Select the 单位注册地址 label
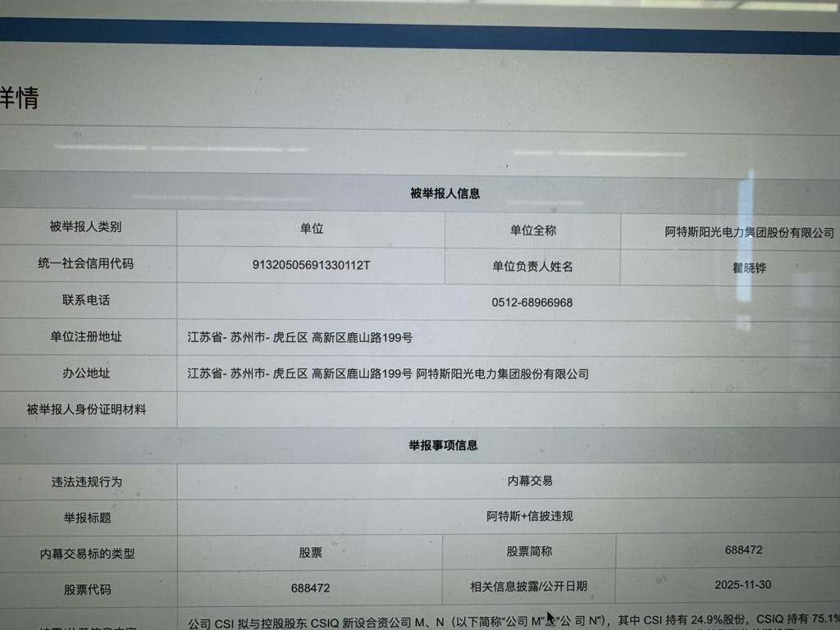This screenshot has height=630, width=840. point(85,336)
